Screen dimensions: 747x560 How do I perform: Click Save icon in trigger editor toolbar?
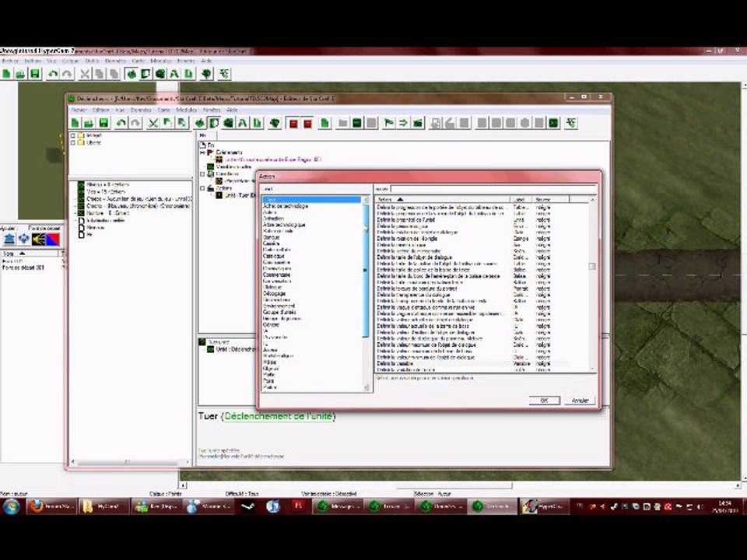pyautogui.click(x=103, y=123)
